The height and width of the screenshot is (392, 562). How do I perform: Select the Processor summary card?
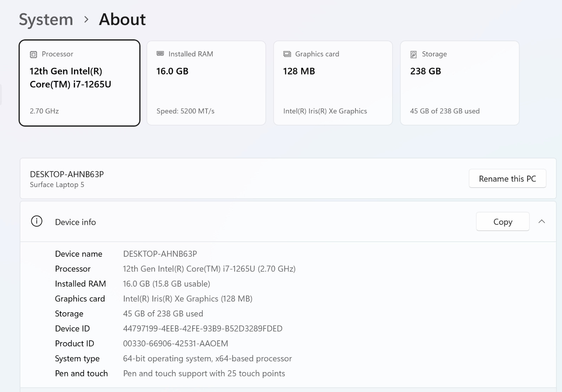[79, 83]
